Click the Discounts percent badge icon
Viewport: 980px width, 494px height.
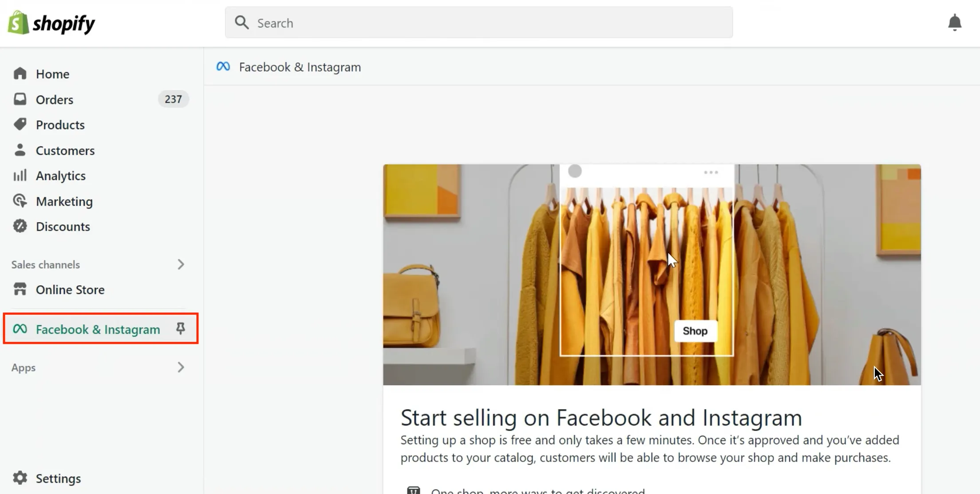[20, 226]
